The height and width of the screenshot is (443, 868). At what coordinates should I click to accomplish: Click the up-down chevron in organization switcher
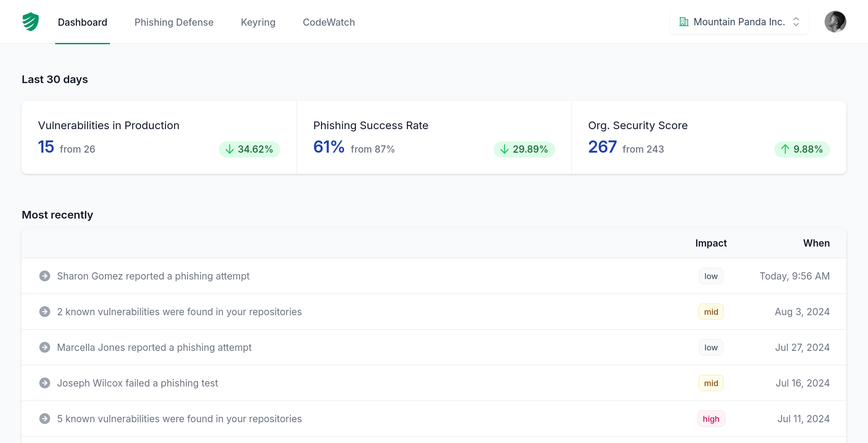pos(796,22)
